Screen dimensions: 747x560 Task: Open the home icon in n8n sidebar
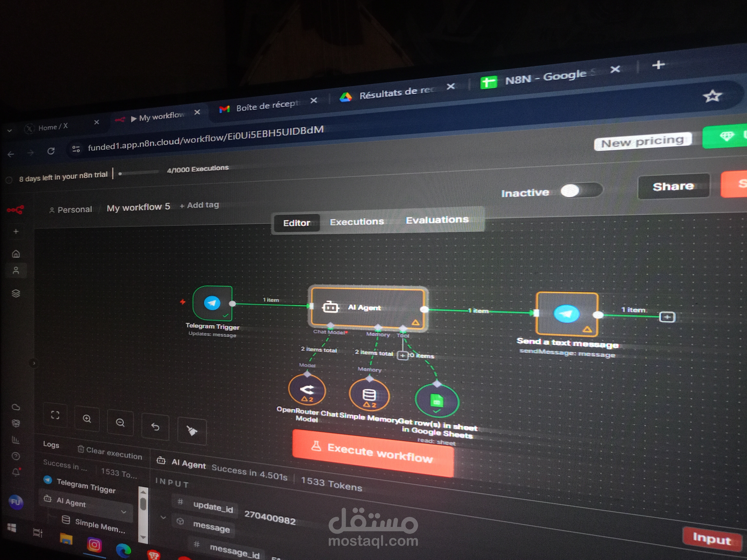click(x=16, y=254)
